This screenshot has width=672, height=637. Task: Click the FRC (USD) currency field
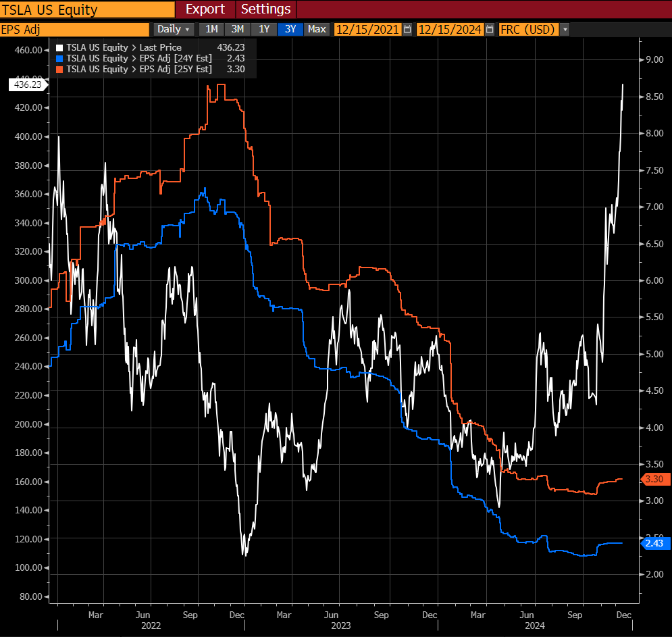coord(529,29)
